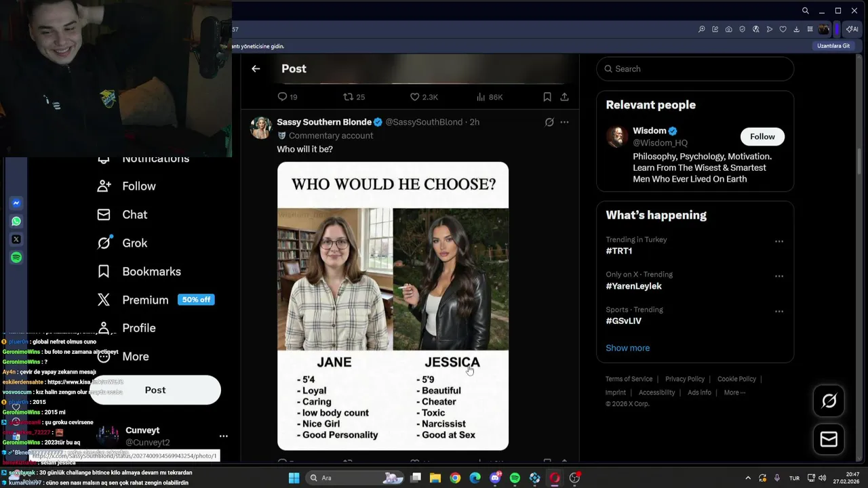The image size is (868, 488).
Task: Open Follow in the X sidebar
Action: pyautogui.click(x=127, y=186)
